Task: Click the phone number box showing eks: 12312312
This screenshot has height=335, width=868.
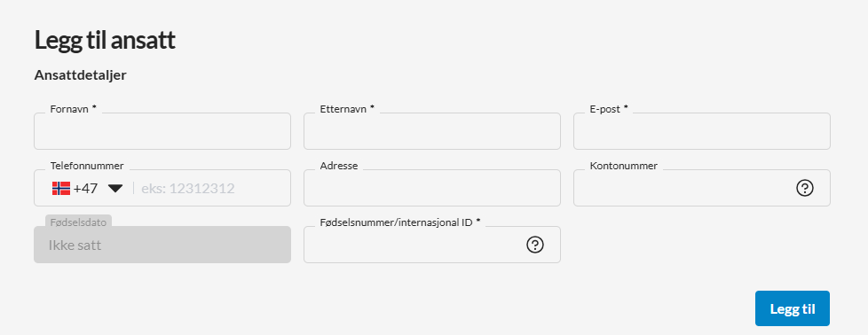Action: [211, 189]
